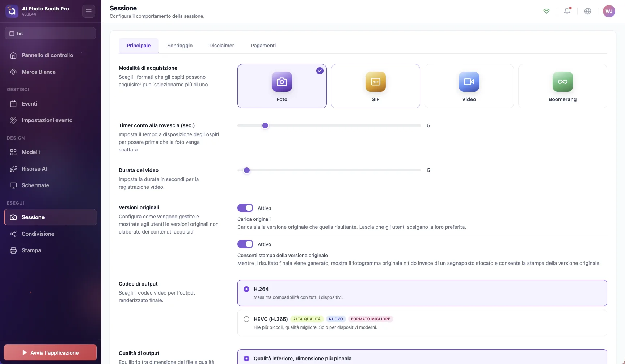Click the NUOVO badge
This screenshot has height=364, width=625.
(x=336, y=319)
